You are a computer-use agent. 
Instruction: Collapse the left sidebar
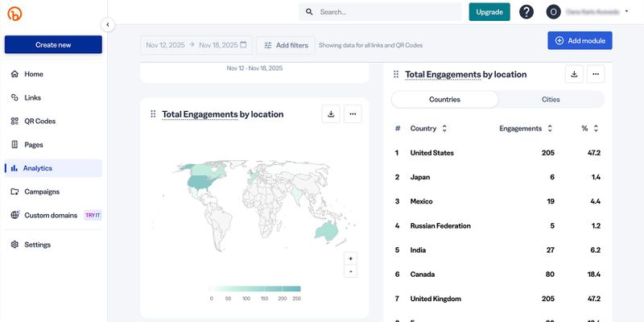(x=108, y=25)
